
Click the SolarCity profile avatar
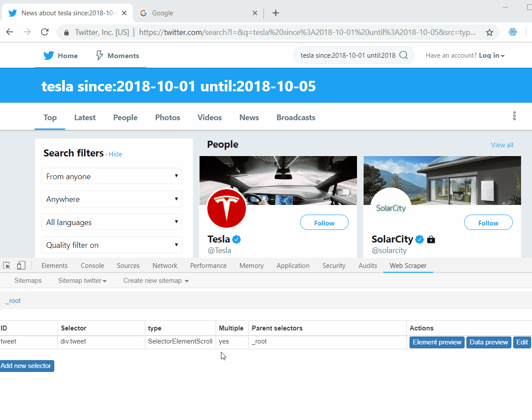391,208
